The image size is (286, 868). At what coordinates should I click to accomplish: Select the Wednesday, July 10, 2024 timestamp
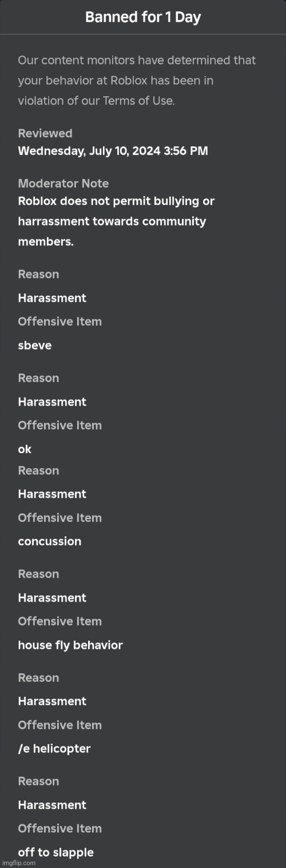pyautogui.click(x=113, y=151)
